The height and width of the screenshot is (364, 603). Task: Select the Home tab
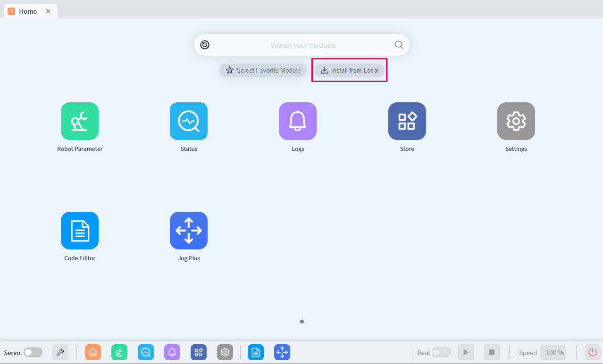pos(27,11)
